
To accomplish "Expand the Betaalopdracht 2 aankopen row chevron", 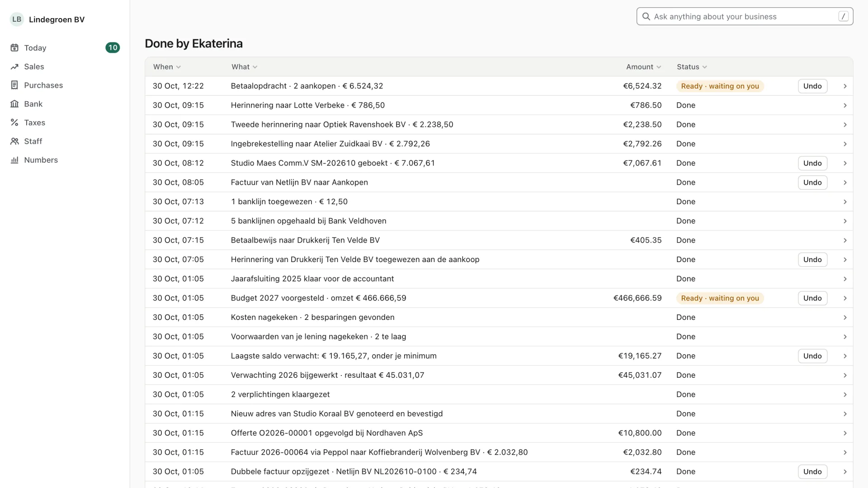I will (x=845, y=86).
